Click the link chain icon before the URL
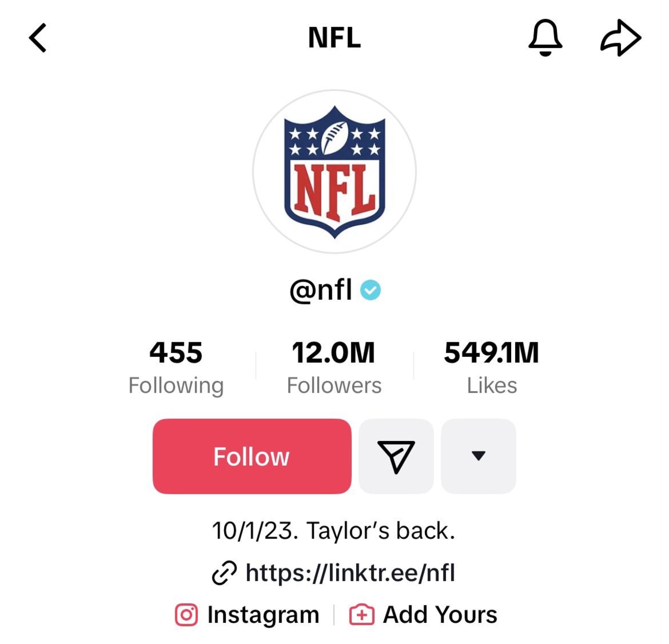669x644 pixels. pyautogui.click(x=225, y=573)
